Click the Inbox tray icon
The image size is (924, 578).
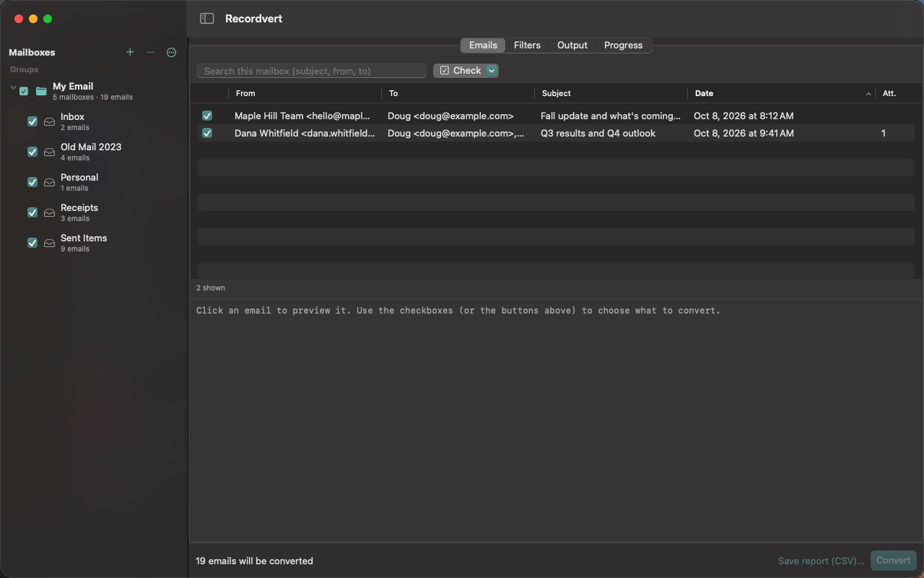click(49, 121)
